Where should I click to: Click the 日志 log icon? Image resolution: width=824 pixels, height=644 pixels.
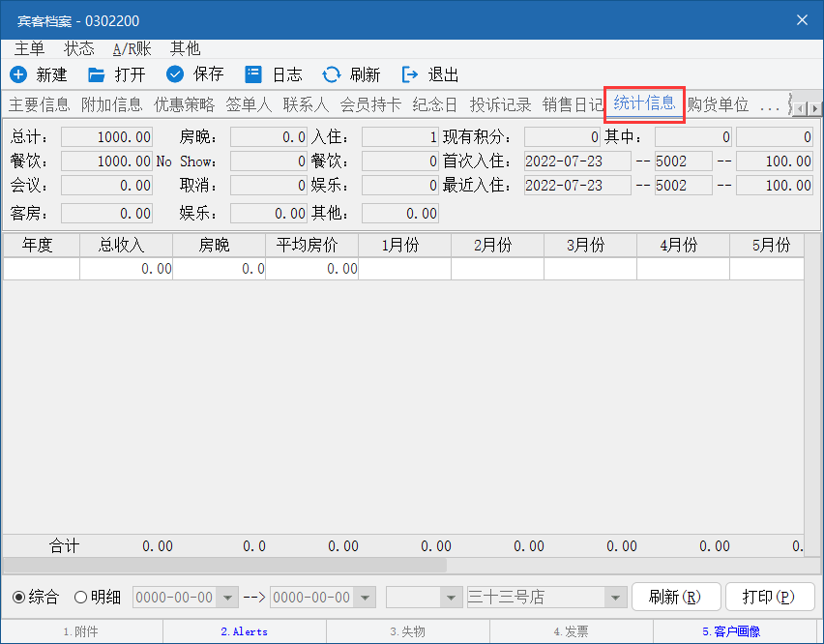(x=253, y=74)
